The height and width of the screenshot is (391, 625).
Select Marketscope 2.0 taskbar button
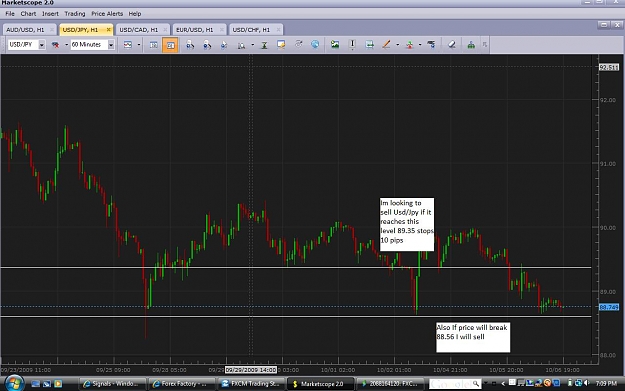[x=320, y=384]
